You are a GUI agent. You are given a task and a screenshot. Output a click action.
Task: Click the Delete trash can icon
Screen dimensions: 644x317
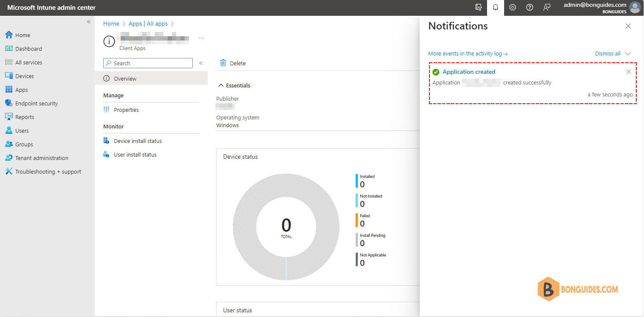(223, 63)
